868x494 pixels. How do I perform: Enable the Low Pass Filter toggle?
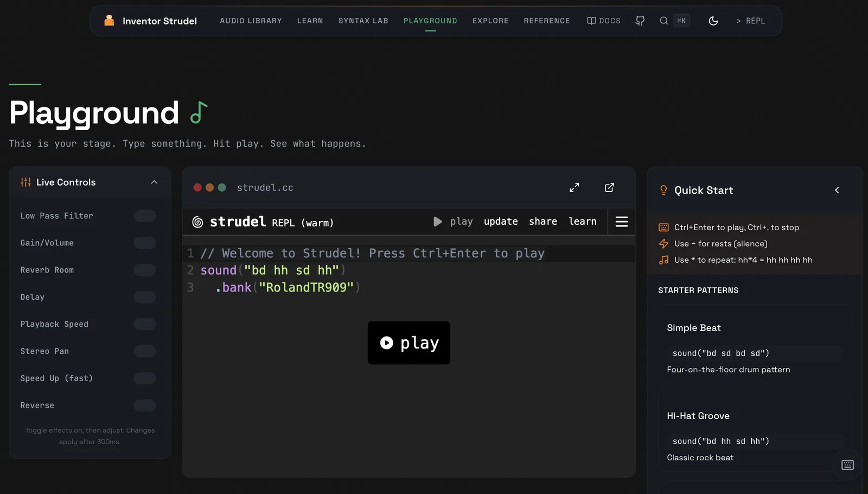point(145,216)
